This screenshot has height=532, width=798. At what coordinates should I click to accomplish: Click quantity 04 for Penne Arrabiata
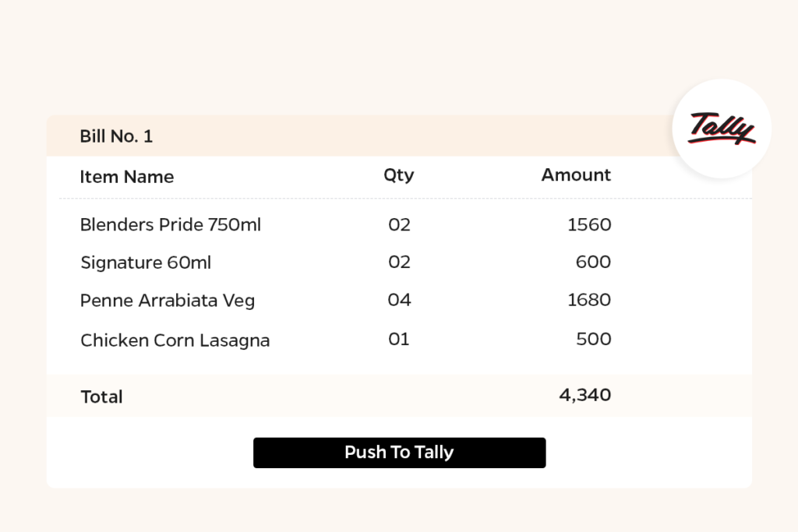[x=399, y=301]
